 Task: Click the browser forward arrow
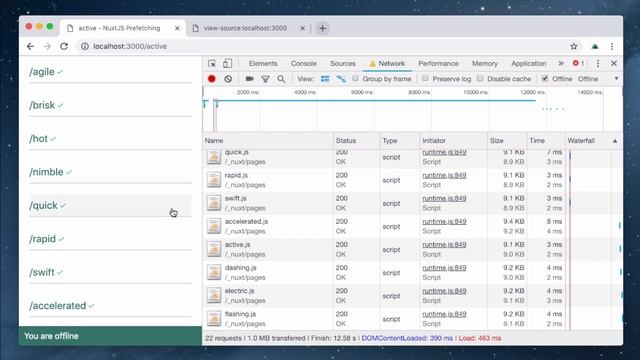coord(47,47)
